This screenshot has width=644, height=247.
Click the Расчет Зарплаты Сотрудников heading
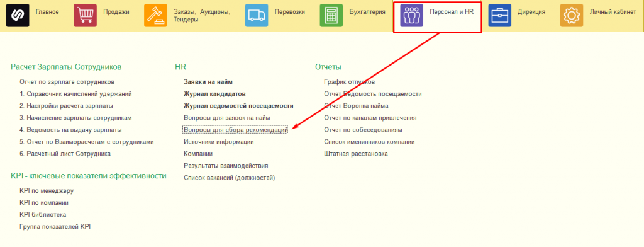(x=66, y=67)
